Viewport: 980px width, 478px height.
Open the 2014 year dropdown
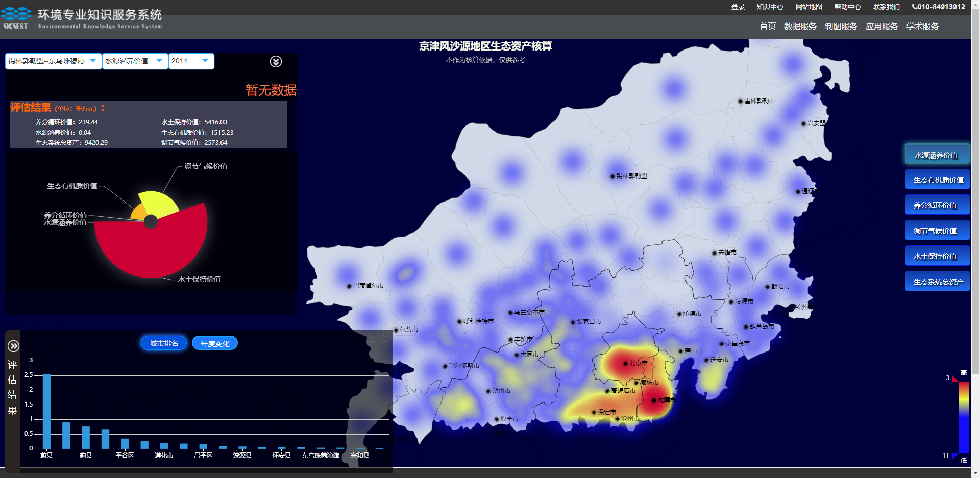pos(191,61)
